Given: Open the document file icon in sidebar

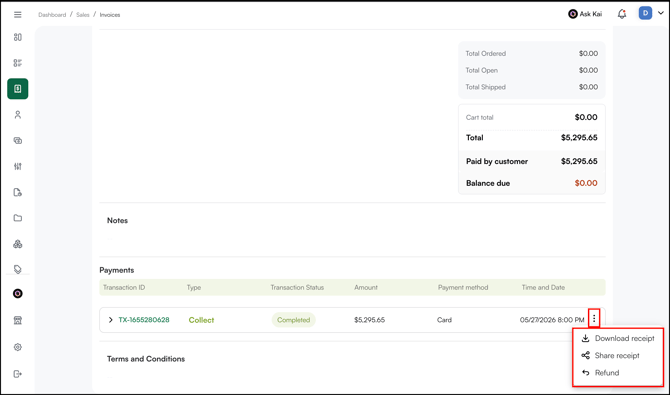Looking at the screenshot, I should click(x=18, y=192).
